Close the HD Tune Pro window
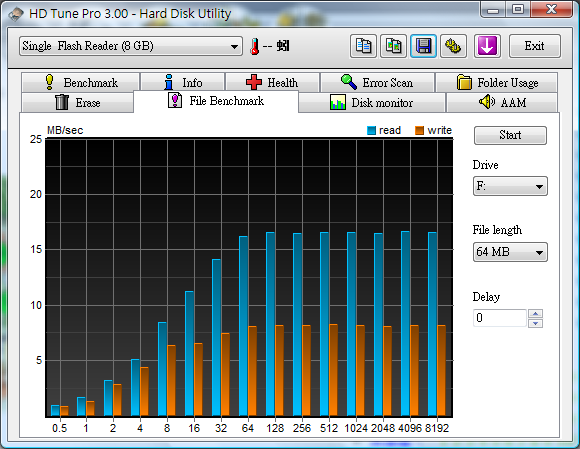 coord(551,9)
